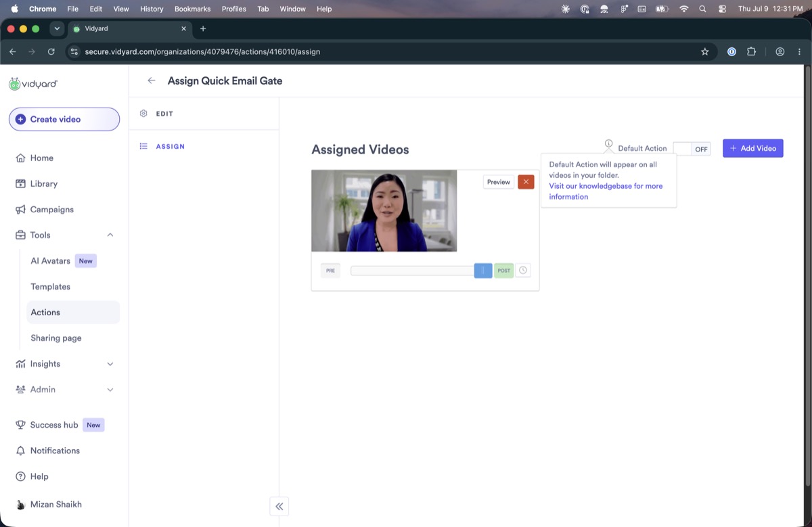Enable the PRE roll position
This screenshot has height=527, width=812.
pyautogui.click(x=330, y=271)
